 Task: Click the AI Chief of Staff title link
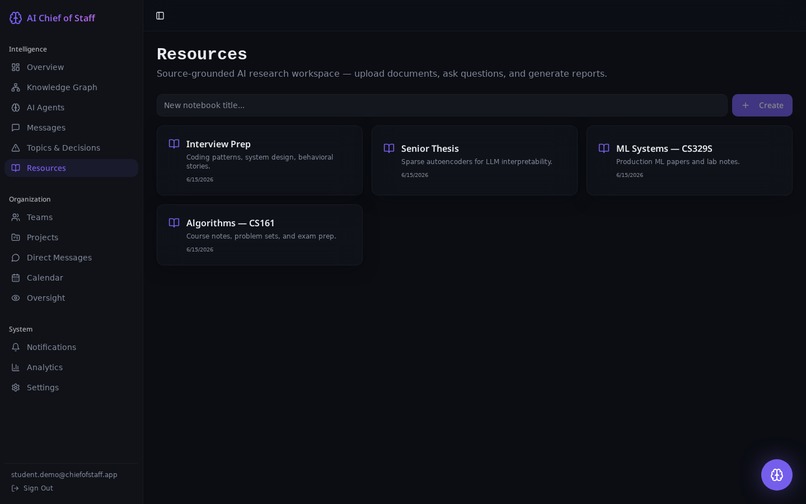click(61, 18)
